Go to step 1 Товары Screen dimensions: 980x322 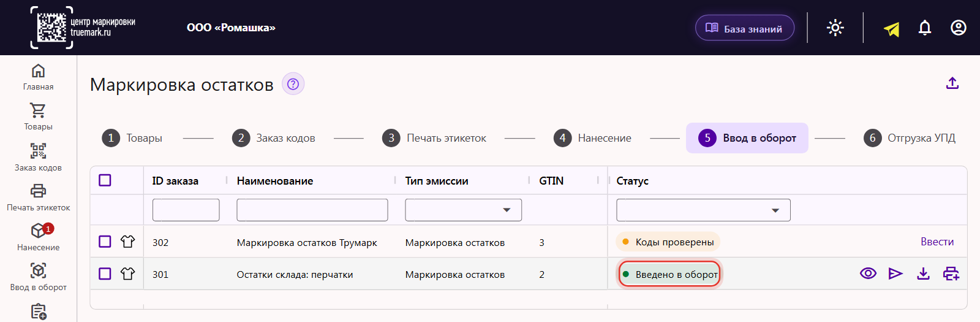click(x=132, y=138)
